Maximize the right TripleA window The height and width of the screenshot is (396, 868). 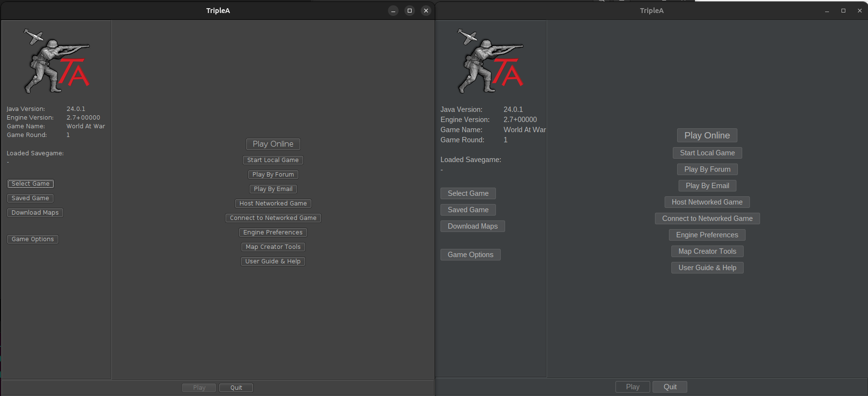click(843, 11)
